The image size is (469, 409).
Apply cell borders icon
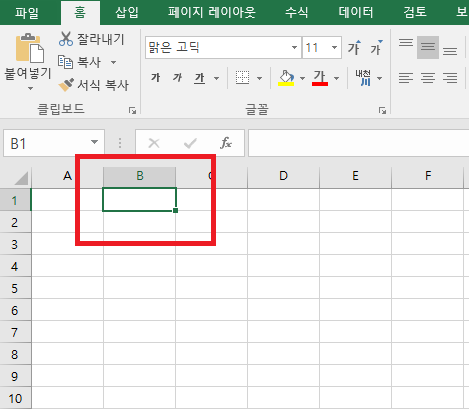point(242,78)
